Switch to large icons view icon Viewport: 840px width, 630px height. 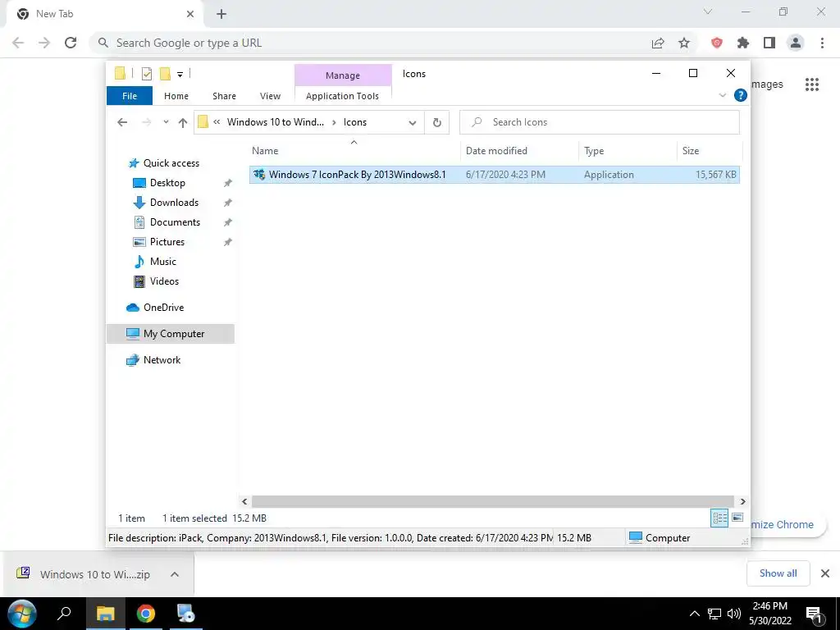click(x=737, y=518)
